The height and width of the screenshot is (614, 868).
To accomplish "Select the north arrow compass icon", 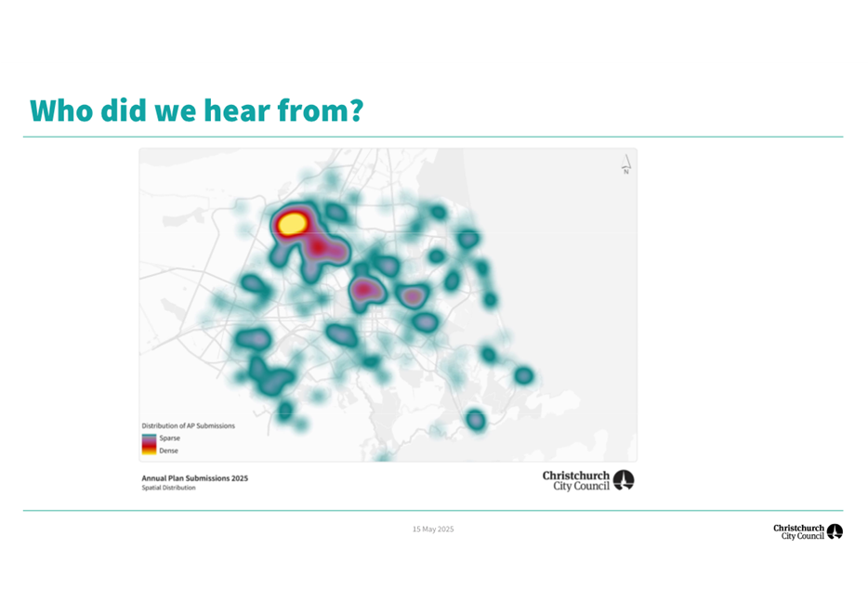I will (x=625, y=163).
